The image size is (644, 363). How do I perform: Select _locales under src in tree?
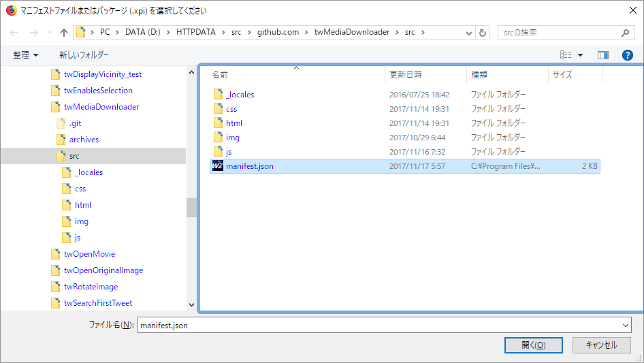[88, 172]
